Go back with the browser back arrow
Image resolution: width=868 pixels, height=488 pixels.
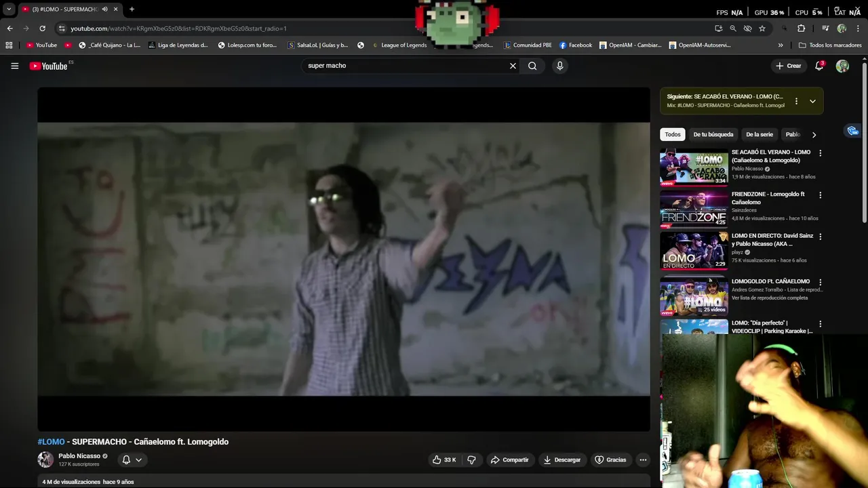pos(9,28)
